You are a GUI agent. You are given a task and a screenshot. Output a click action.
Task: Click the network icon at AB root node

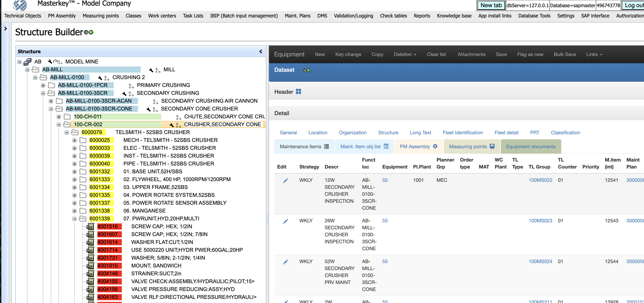[27, 62]
